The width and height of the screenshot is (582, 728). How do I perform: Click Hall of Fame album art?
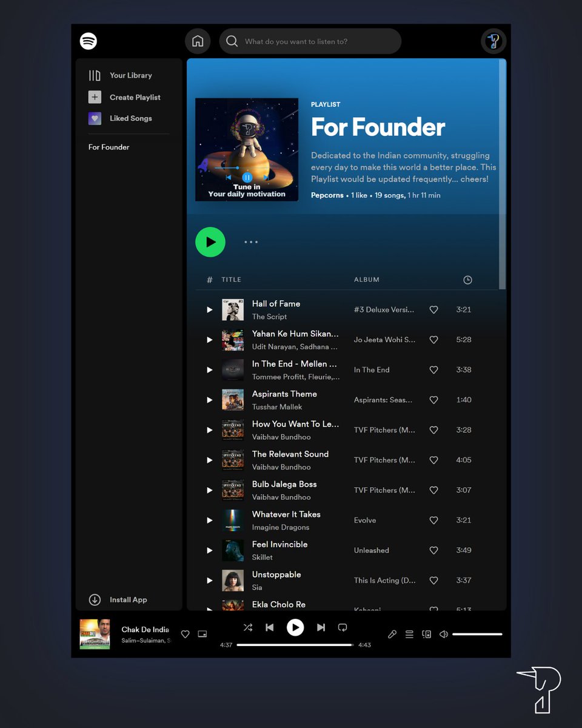tap(233, 309)
